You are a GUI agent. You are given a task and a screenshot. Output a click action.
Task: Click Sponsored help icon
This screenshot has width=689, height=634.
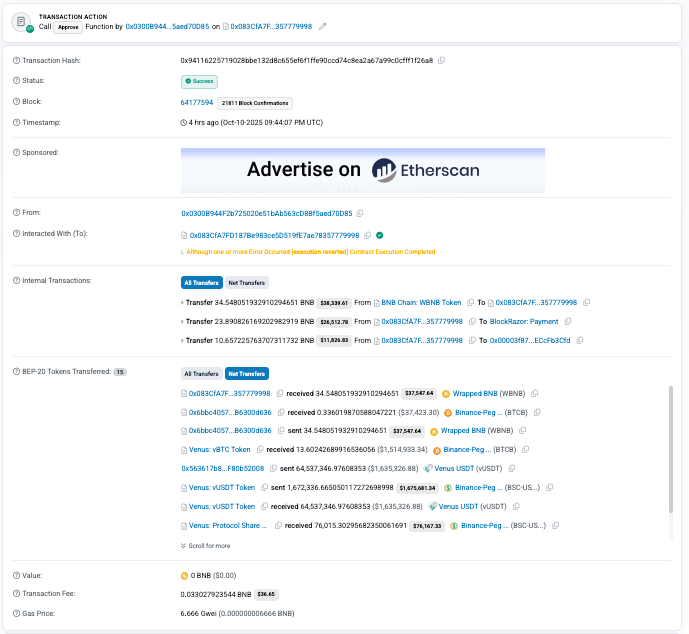click(x=16, y=152)
